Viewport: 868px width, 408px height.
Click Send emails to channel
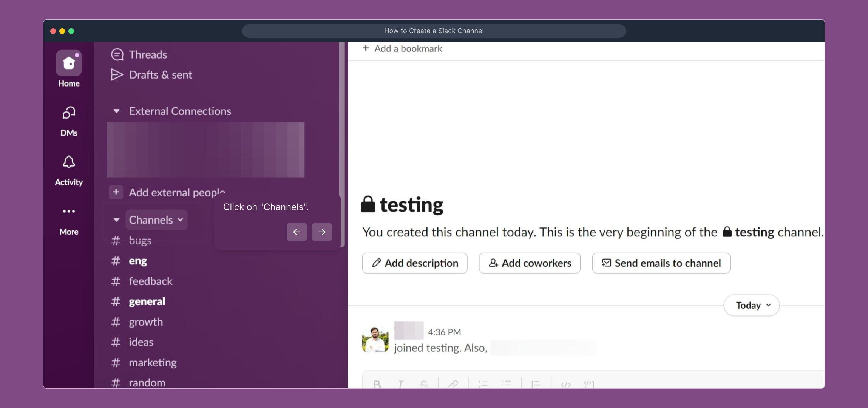660,263
